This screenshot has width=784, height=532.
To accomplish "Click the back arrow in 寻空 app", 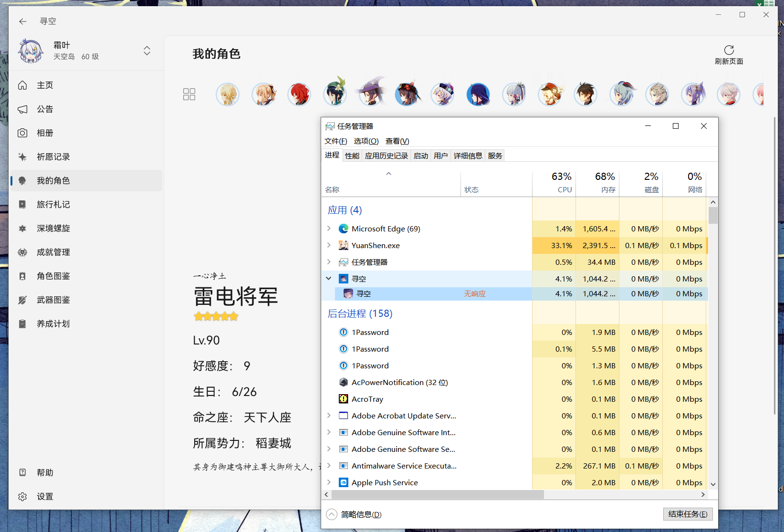I will [22, 21].
